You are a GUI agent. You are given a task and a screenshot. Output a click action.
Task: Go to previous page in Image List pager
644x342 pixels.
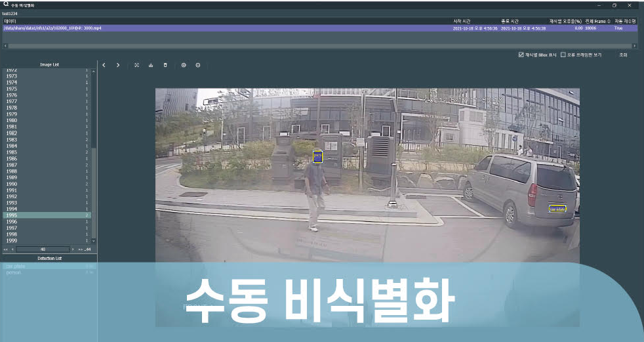point(12,249)
